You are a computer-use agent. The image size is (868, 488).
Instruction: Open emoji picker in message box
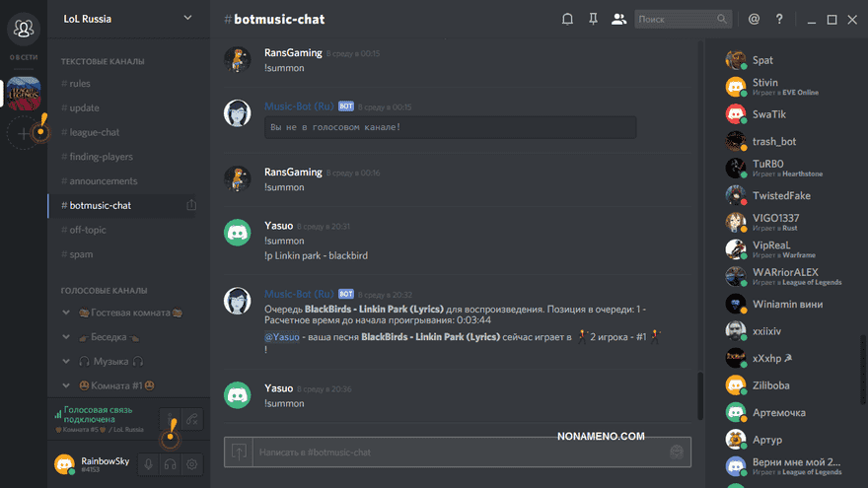[x=677, y=453]
